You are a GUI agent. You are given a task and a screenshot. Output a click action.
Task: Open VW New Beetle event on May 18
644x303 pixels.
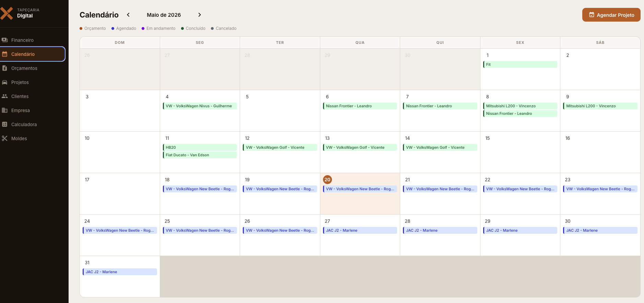tap(200, 189)
